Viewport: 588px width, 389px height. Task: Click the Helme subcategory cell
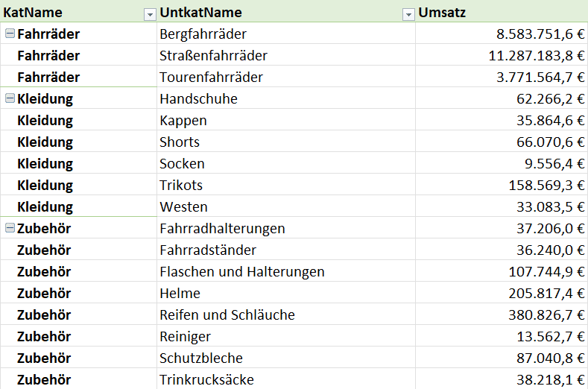pyautogui.click(x=180, y=294)
